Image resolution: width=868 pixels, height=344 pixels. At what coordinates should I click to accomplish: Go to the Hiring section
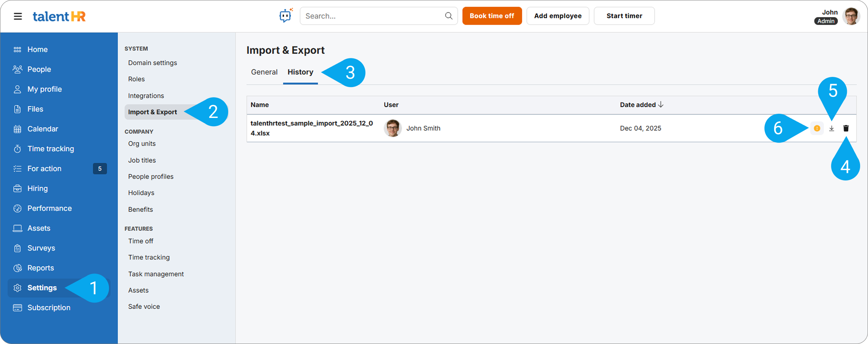[37, 188]
